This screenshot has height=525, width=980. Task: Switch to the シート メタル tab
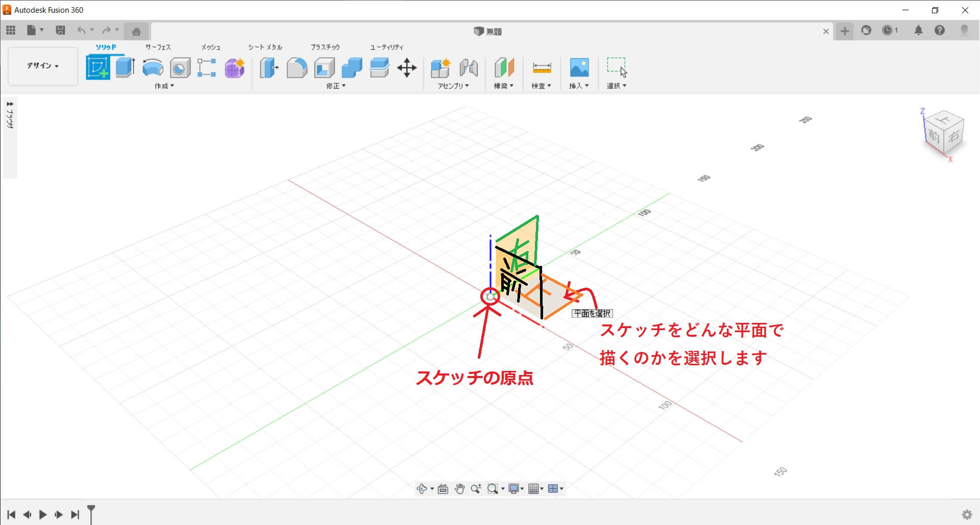265,47
